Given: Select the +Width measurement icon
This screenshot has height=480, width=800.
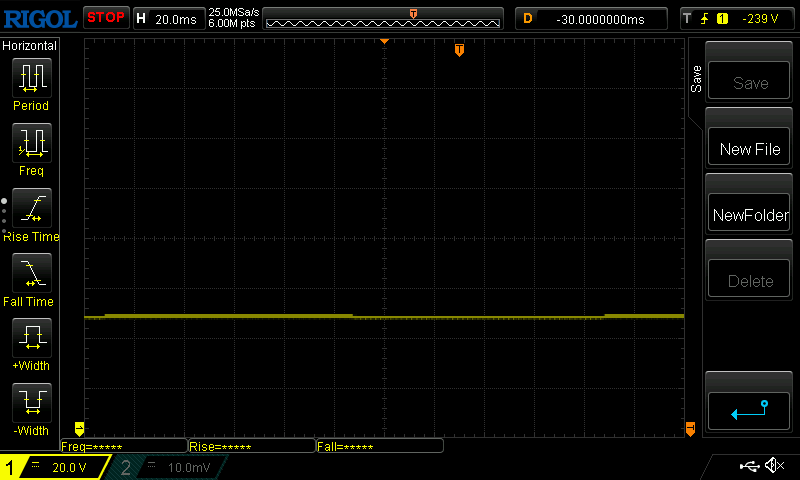Looking at the screenshot, I should pyautogui.click(x=32, y=337).
